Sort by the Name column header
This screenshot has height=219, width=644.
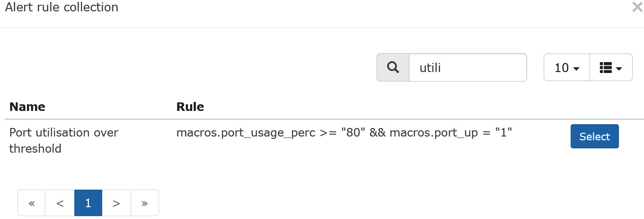pos(27,107)
